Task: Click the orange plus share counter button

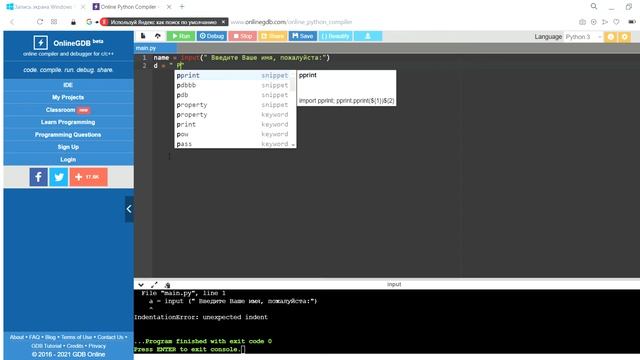Action: (x=89, y=177)
